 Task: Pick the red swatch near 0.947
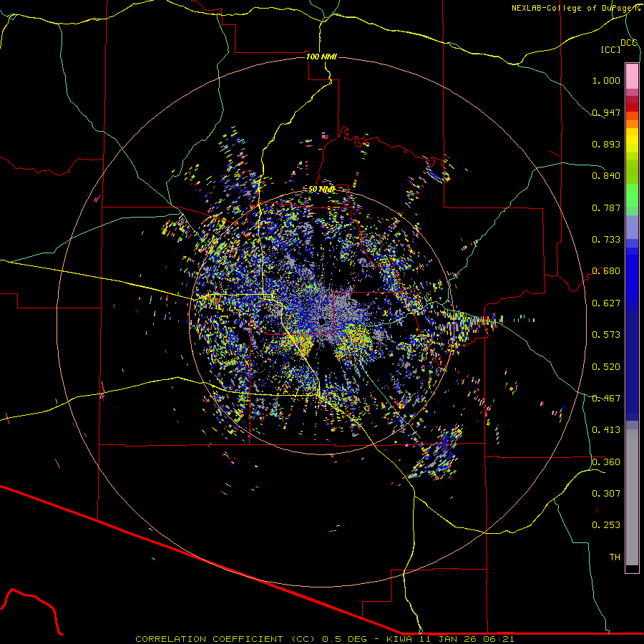tap(632, 107)
